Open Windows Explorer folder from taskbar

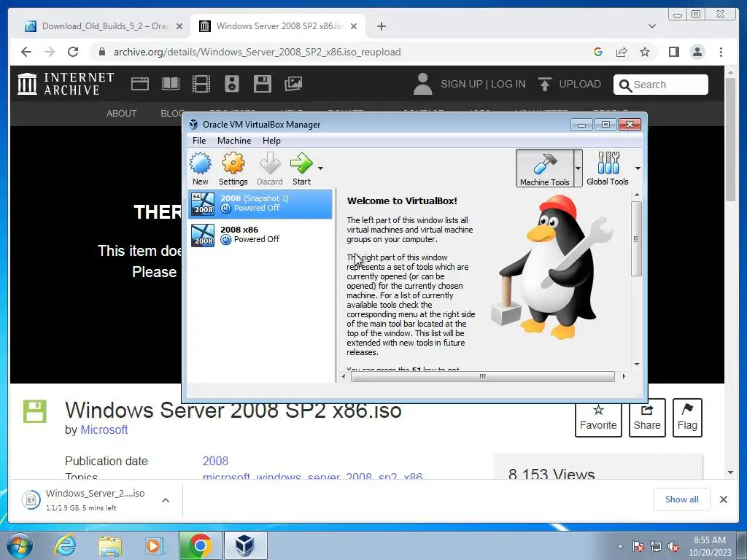point(110,545)
